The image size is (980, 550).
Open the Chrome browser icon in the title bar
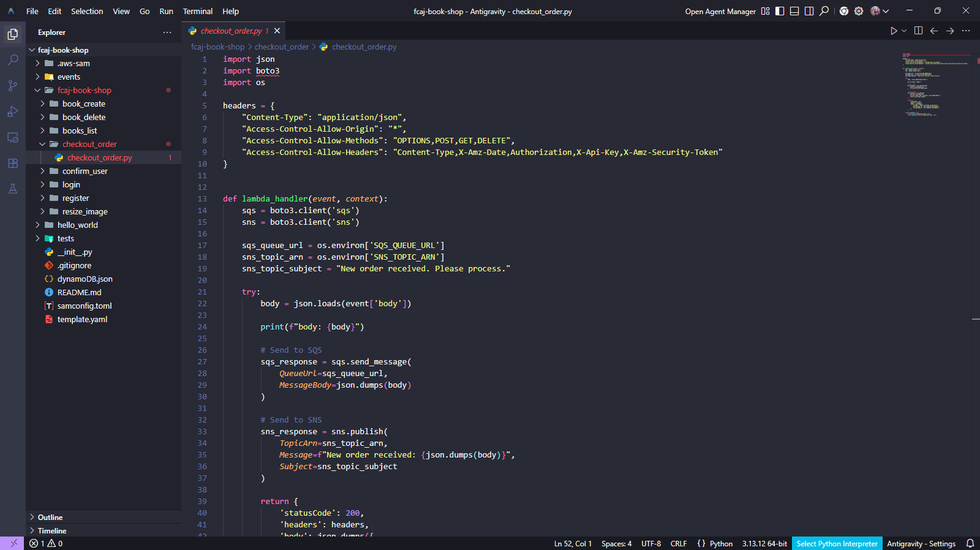click(844, 11)
